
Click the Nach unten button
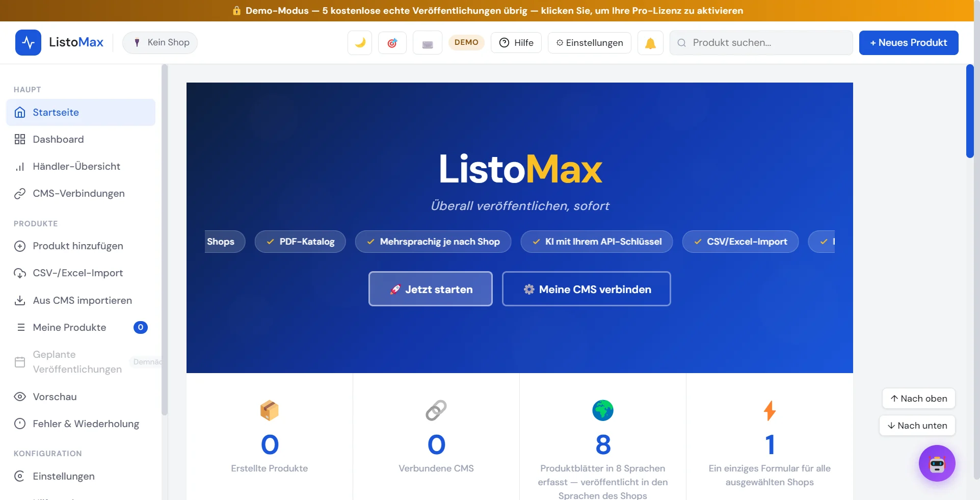coord(917,426)
